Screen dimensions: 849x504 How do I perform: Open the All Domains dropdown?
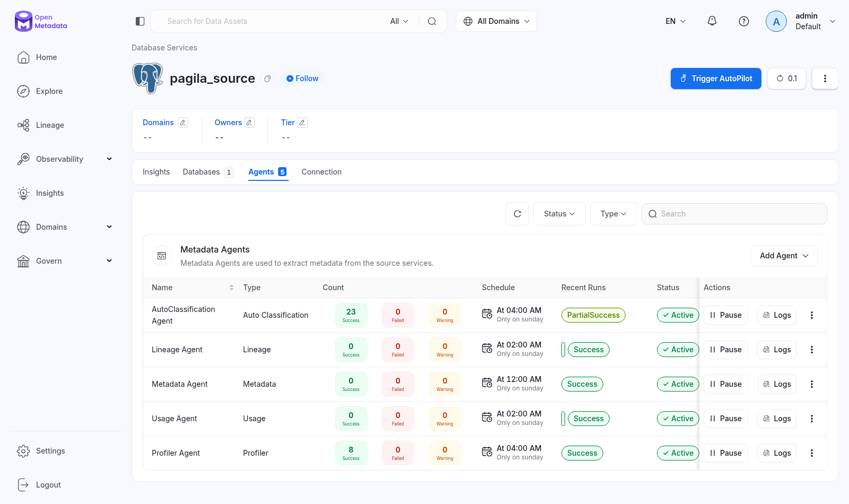(x=496, y=21)
